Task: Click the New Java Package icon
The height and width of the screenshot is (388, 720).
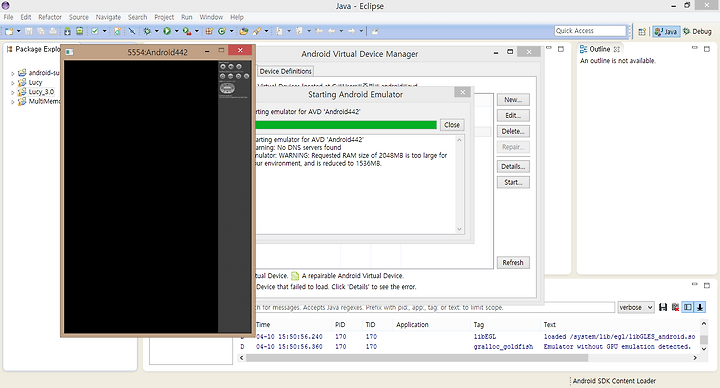Action: tap(209, 31)
